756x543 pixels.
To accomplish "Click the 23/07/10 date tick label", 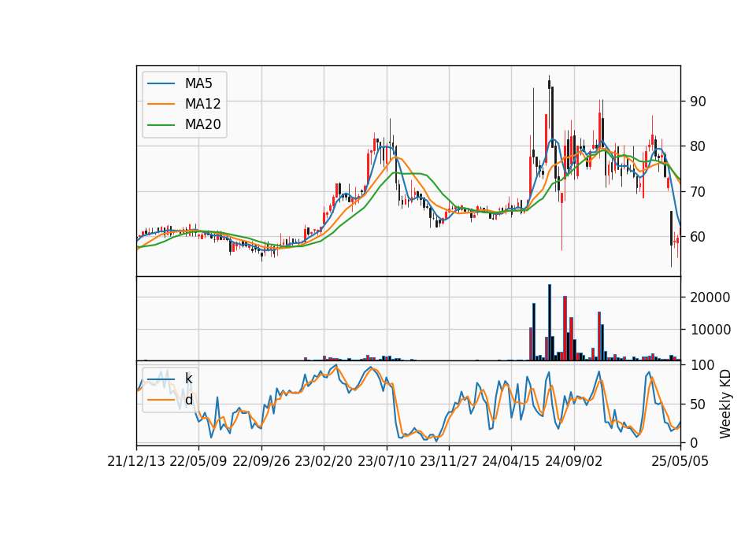I will [x=386, y=461].
